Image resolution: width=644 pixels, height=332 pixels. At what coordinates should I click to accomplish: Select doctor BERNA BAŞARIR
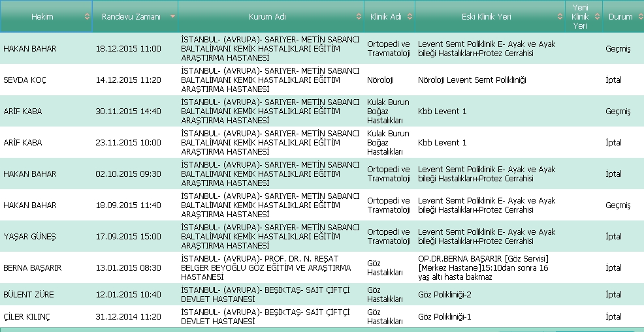coord(33,268)
